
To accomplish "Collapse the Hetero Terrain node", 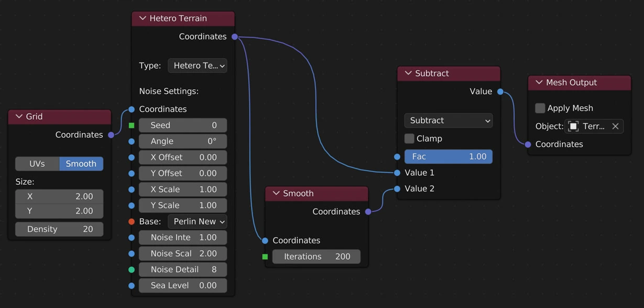I will (143, 18).
